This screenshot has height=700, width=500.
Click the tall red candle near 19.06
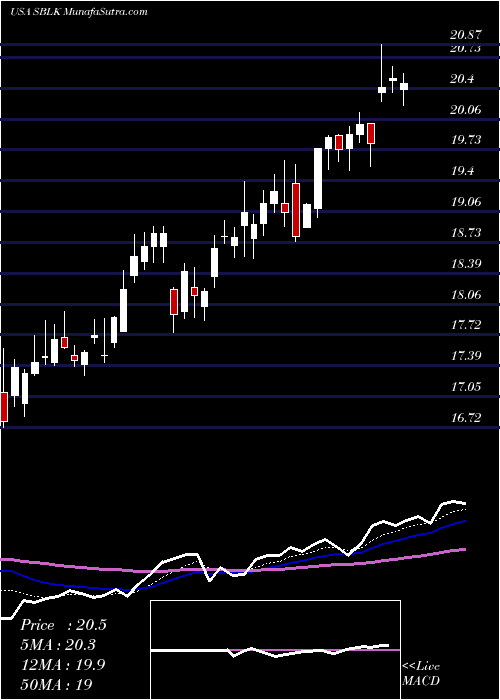point(296,204)
